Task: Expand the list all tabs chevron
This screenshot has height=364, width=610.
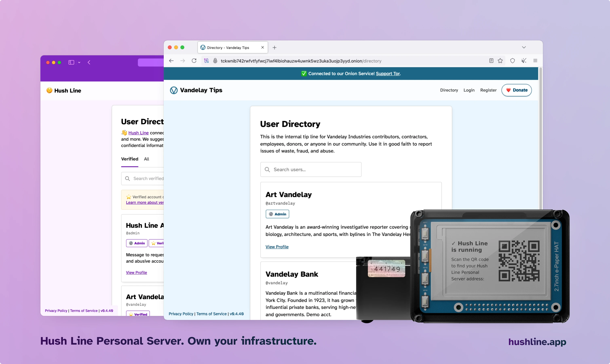Action: click(524, 47)
